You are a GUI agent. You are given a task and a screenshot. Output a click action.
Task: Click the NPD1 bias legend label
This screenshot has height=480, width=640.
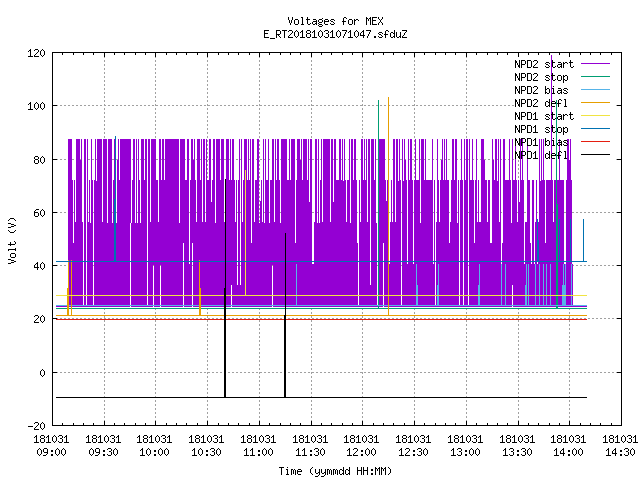[x=541, y=142]
